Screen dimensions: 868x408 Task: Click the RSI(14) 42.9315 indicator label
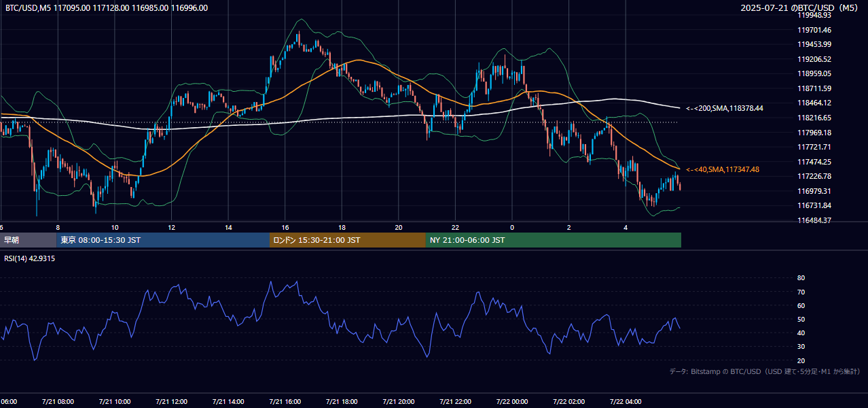pyautogui.click(x=30, y=259)
